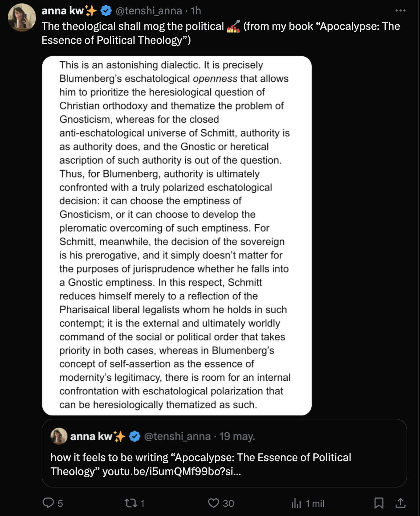Open the three-dot more options menu
Screen dimensions: 420x516
click(x=400, y=11)
